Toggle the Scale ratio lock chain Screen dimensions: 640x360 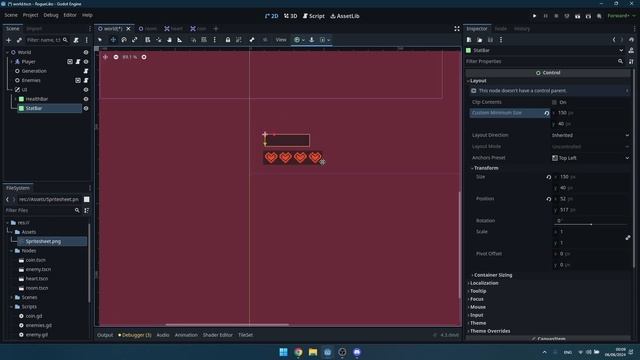pyautogui.click(x=628, y=238)
